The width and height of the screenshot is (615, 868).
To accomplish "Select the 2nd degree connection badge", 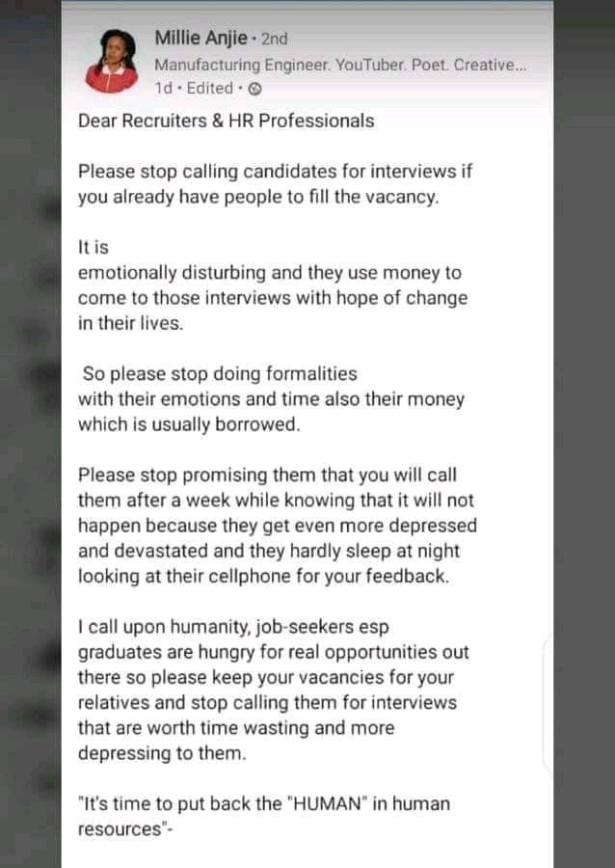I will click(275, 39).
